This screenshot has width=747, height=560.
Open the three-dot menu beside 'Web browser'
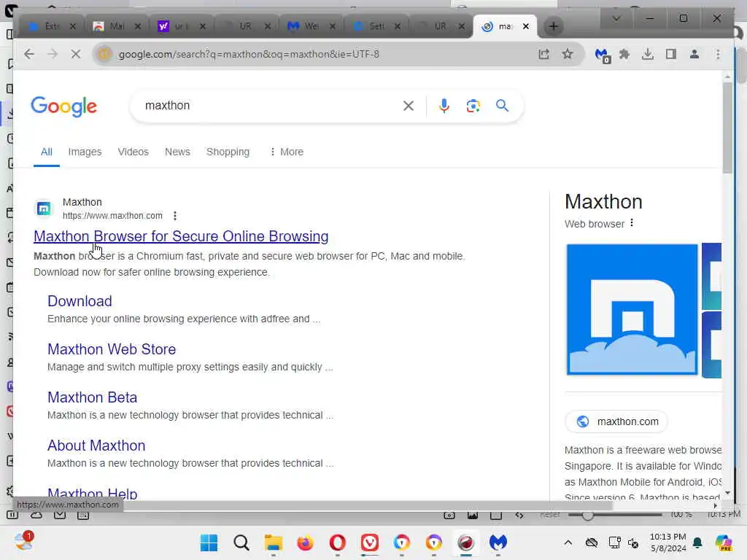(632, 223)
